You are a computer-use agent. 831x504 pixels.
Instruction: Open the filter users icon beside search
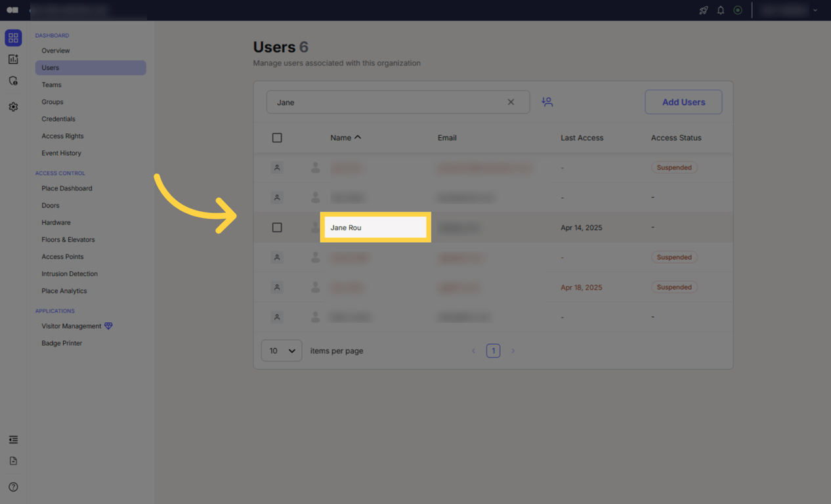(x=547, y=102)
